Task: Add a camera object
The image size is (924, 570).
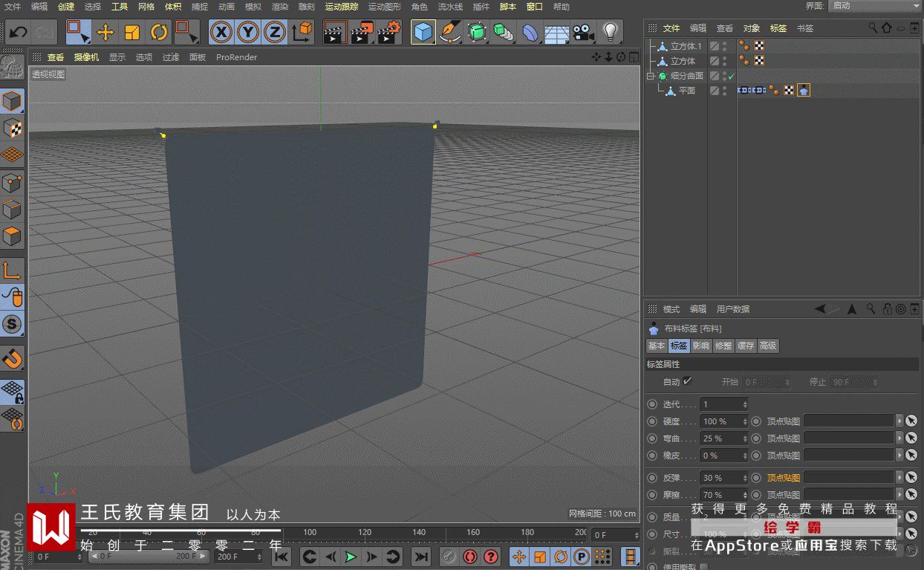Action: pos(583,32)
